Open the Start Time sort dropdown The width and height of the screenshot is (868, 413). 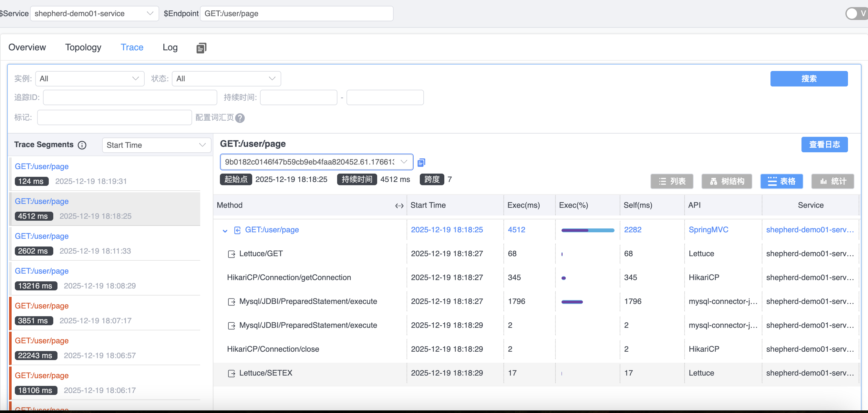(x=156, y=145)
